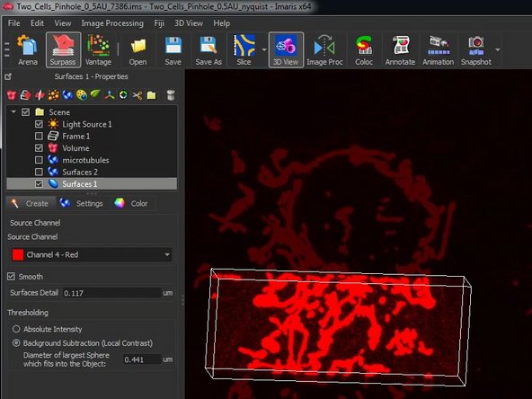Click the Save As toolbar icon
Image resolution: width=532 pixels, height=399 pixels.
tap(208, 50)
